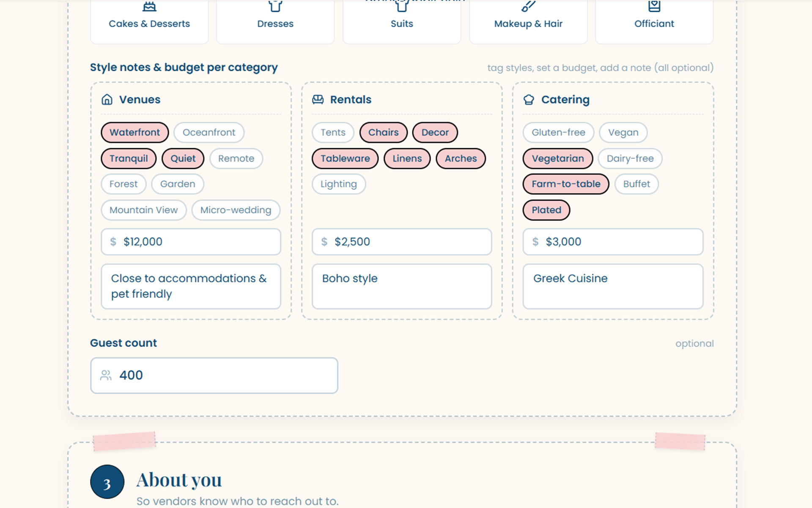The width and height of the screenshot is (812, 508).
Task: Deselect the Linens rental tag
Action: point(407,159)
